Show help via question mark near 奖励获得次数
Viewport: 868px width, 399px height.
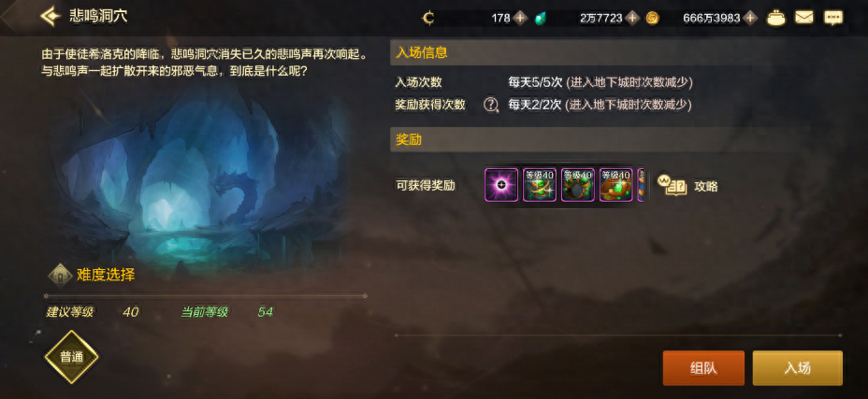pyautogui.click(x=491, y=105)
